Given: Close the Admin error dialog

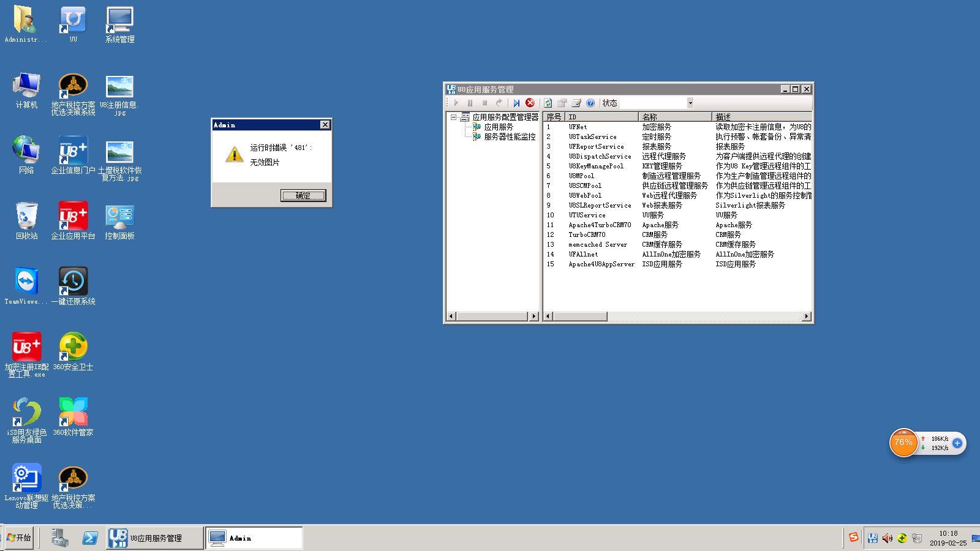Looking at the screenshot, I should tap(325, 125).
